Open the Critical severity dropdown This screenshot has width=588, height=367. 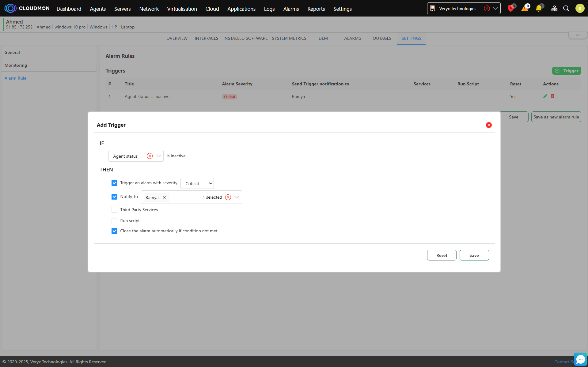197,183
